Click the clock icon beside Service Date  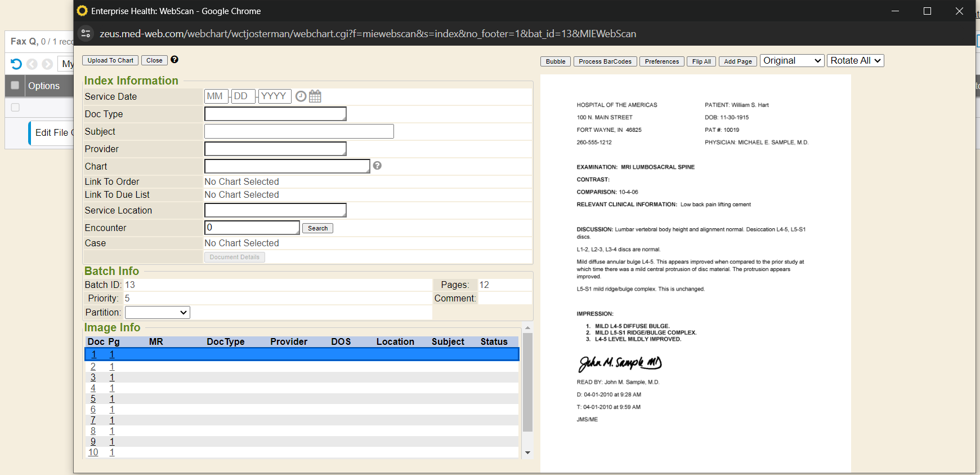point(301,96)
